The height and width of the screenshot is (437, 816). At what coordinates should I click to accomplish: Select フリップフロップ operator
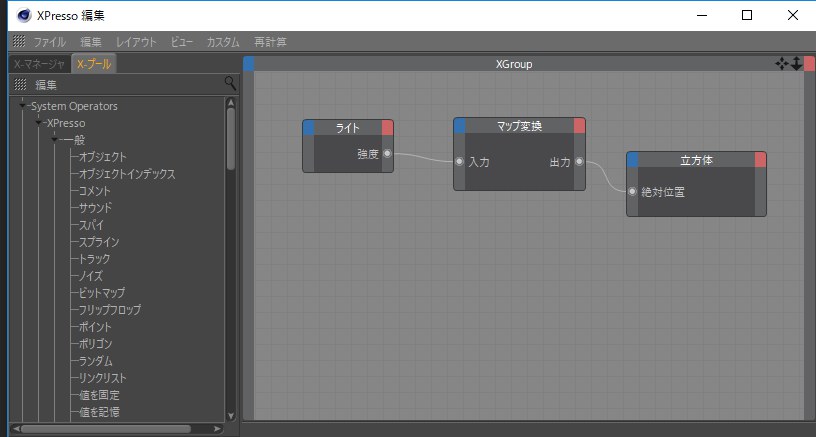[110, 310]
